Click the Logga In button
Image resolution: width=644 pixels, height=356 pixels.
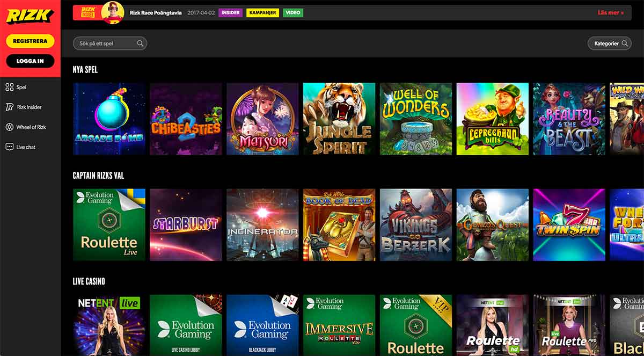30,61
